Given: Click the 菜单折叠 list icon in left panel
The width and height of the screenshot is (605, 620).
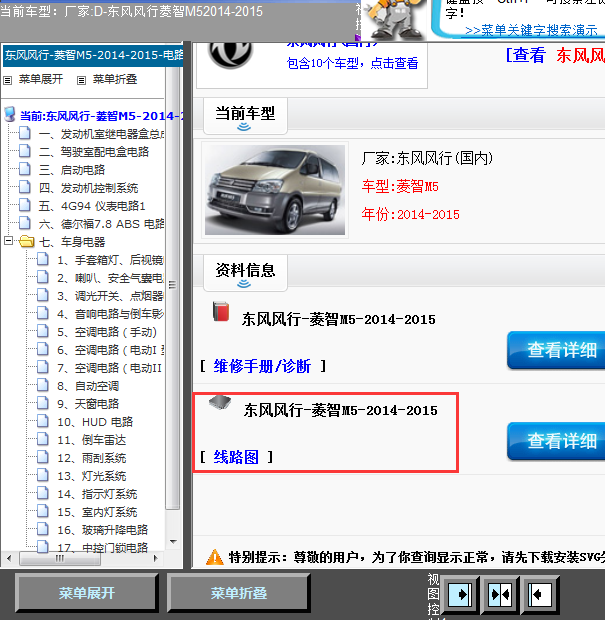Looking at the screenshot, I should (81, 80).
